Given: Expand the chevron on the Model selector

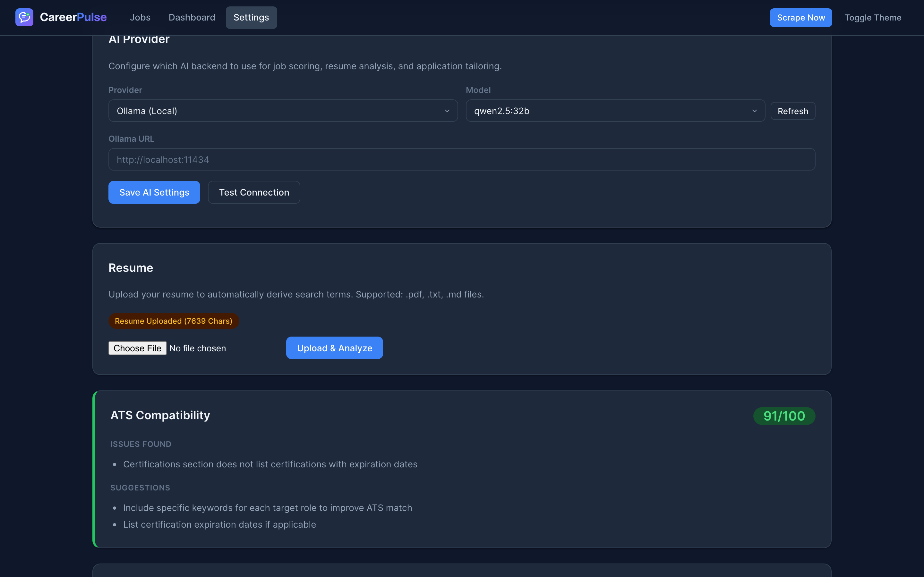Looking at the screenshot, I should [x=755, y=111].
